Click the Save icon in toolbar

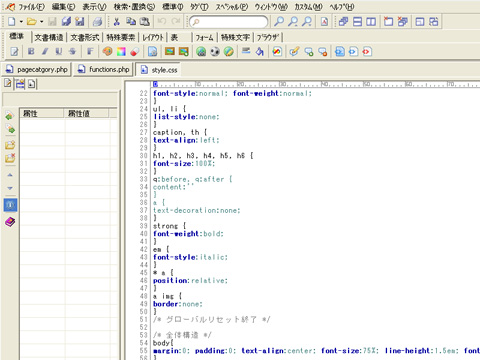pyautogui.click(x=52, y=22)
